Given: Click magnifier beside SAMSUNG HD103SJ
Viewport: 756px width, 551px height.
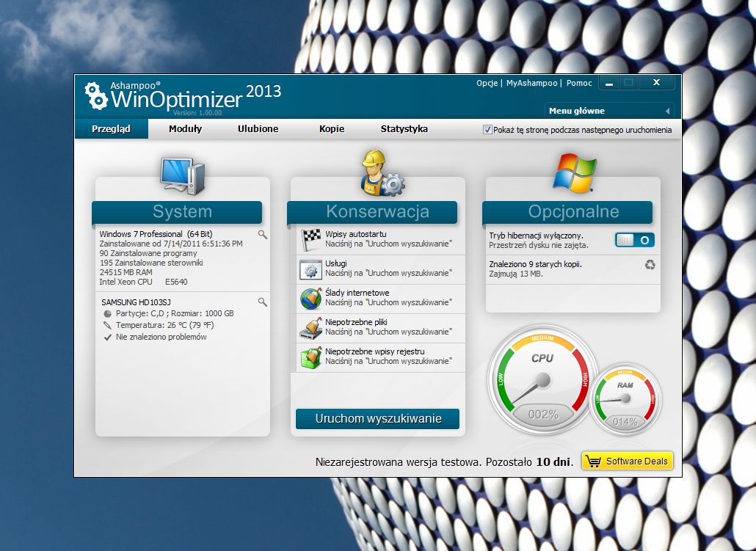Looking at the screenshot, I should (x=262, y=302).
